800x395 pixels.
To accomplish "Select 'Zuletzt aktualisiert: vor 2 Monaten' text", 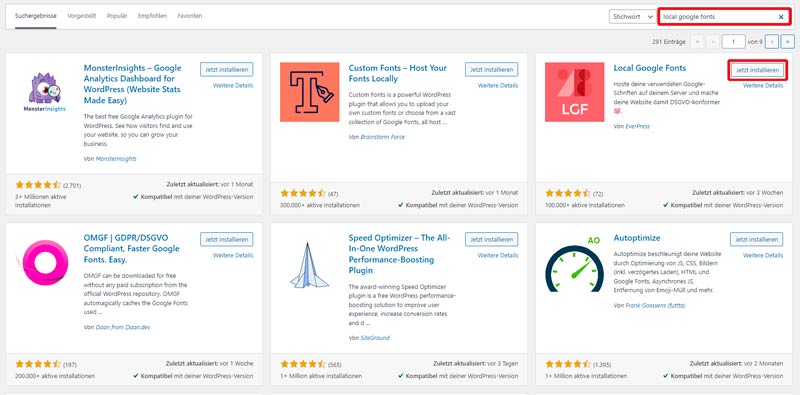I will [x=737, y=364].
